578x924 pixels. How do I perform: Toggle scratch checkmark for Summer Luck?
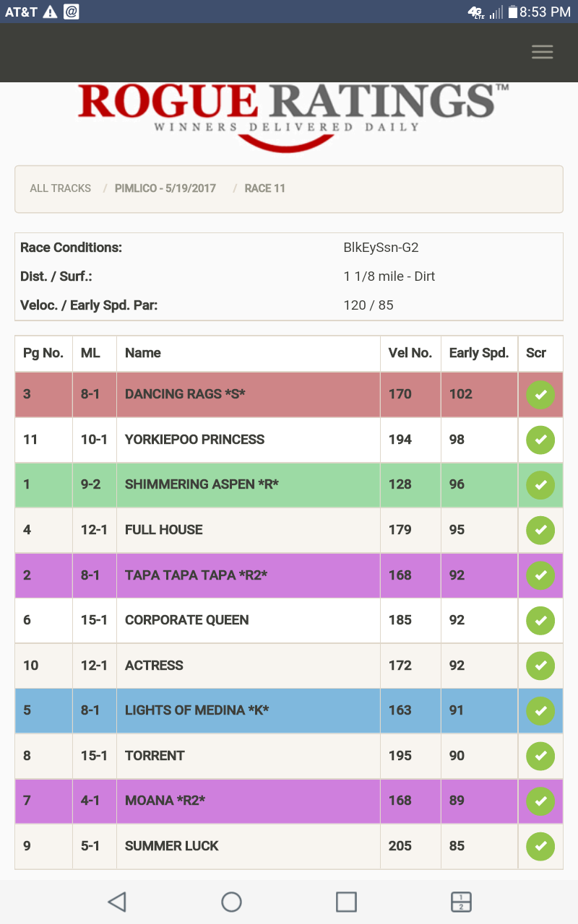540,846
